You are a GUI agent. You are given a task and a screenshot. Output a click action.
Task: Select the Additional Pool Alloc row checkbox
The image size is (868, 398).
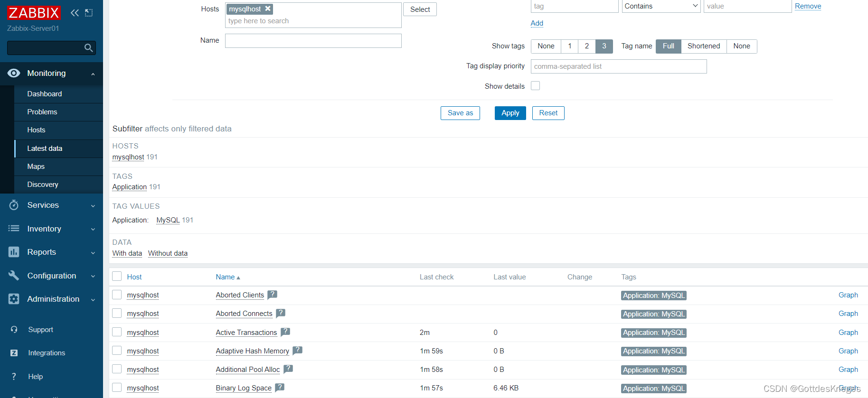117,369
